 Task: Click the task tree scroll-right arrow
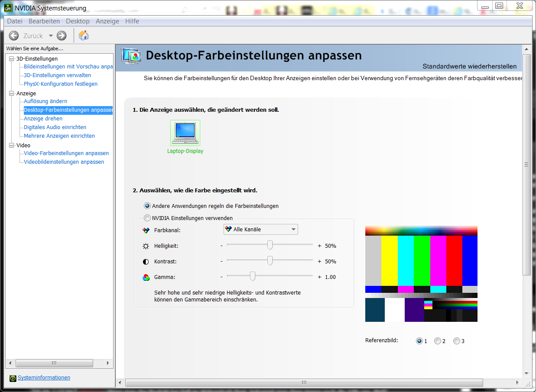point(108,363)
